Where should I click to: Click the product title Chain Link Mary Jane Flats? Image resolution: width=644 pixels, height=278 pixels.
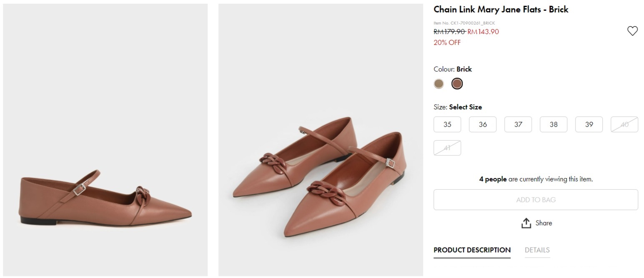click(501, 9)
